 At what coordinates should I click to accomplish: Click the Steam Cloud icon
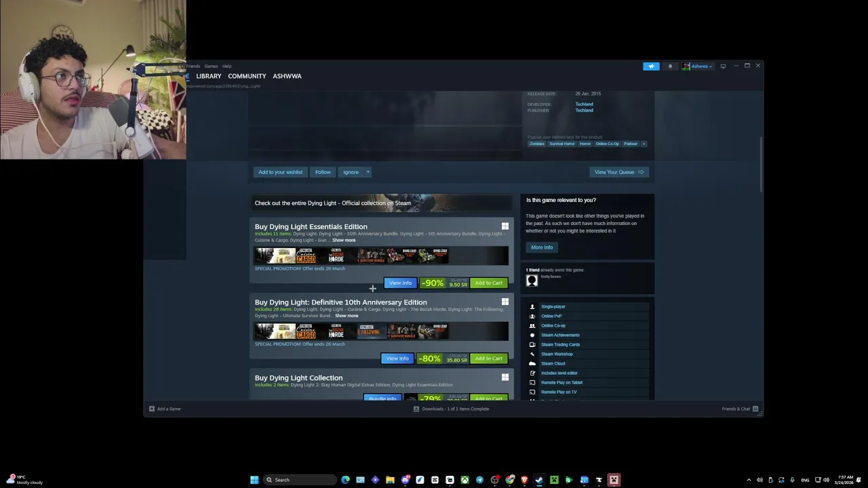532,363
